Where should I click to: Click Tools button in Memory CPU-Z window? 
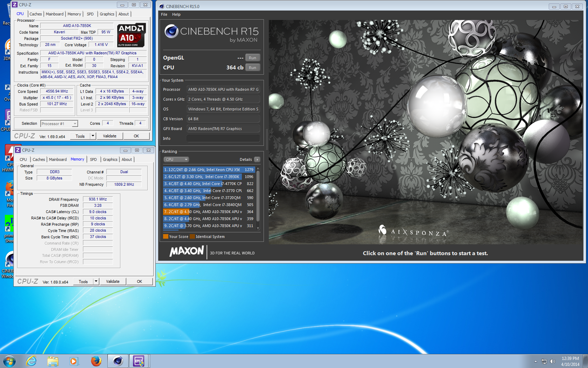coord(83,281)
